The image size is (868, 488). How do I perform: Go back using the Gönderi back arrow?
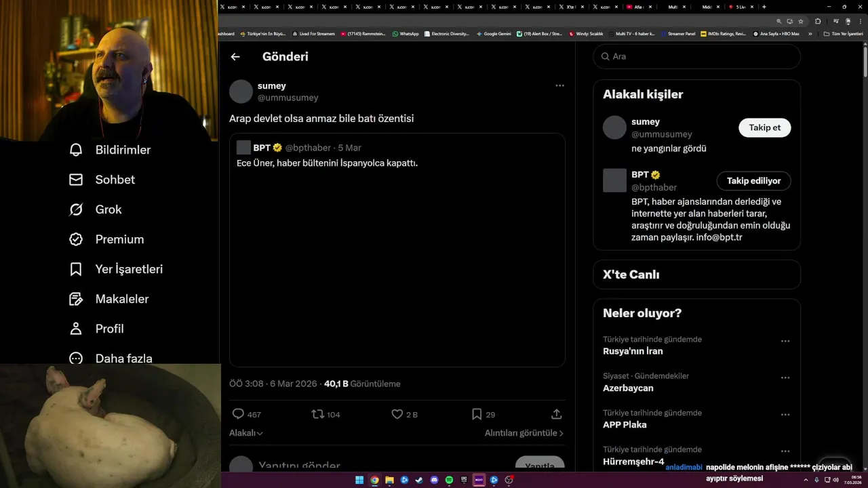click(x=235, y=57)
